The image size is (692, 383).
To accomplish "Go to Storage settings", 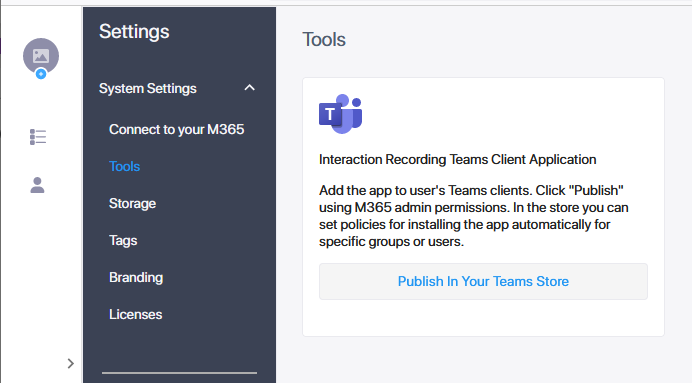I will coord(132,203).
